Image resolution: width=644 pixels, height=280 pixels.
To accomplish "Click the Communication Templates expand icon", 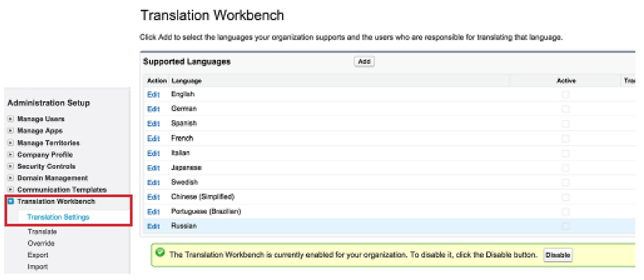I will tap(11, 189).
